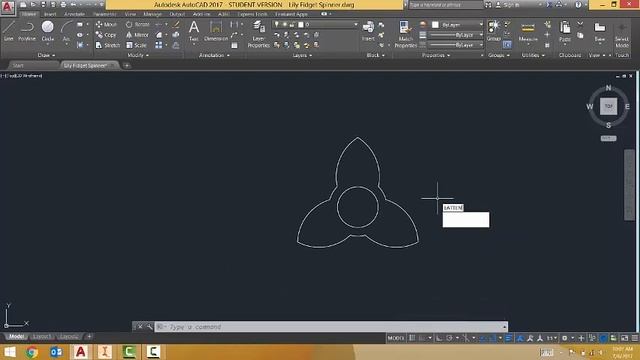Open the layer selection dropdown
640x360 pixels.
pyautogui.click(x=316, y=24)
